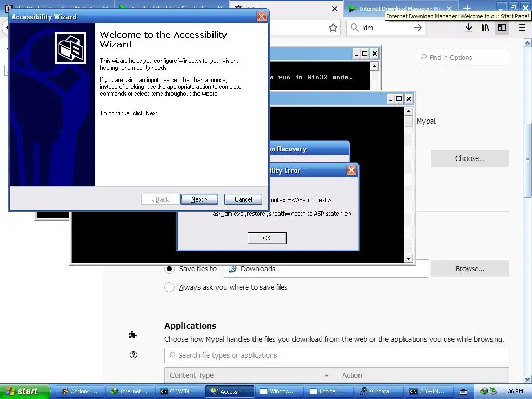Click the on-screen keyboard tray icon

click(463, 392)
